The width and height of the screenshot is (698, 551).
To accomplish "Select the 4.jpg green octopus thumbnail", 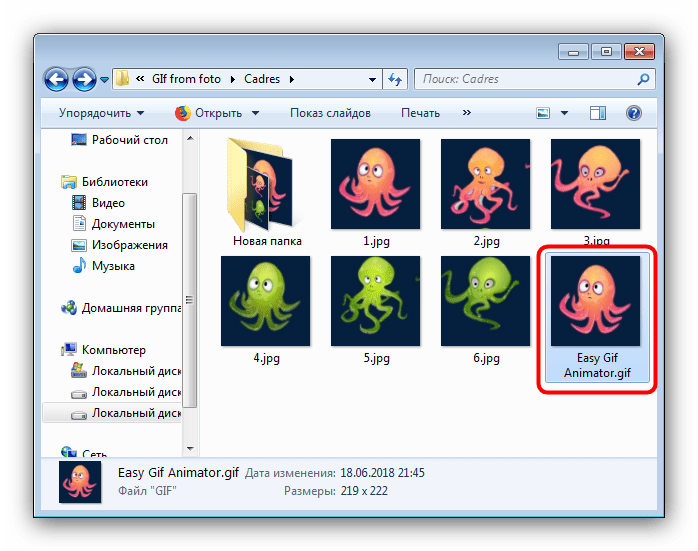I will click(265, 301).
